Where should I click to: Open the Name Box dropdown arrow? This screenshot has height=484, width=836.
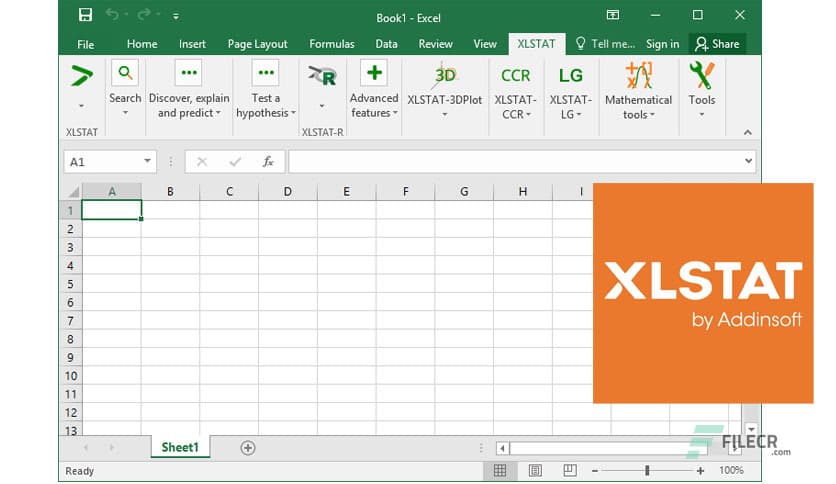(x=147, y=161)
